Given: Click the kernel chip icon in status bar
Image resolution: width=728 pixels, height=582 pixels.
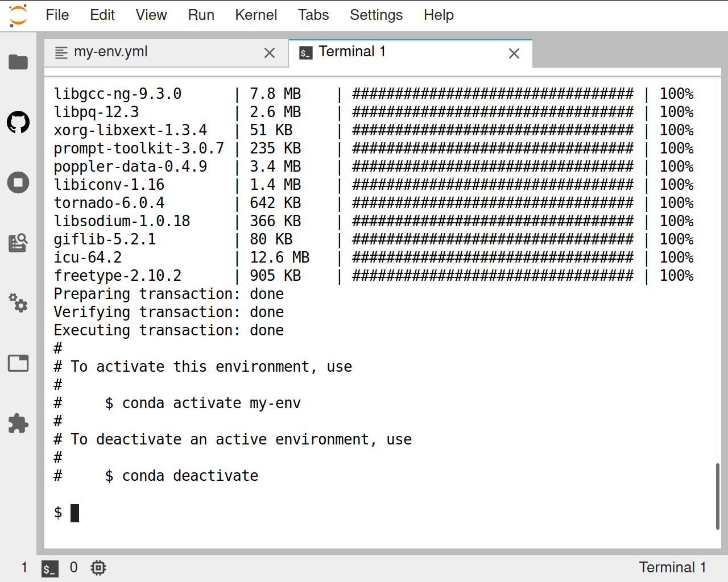Looking at the screenshot, I should pos(98,567).
